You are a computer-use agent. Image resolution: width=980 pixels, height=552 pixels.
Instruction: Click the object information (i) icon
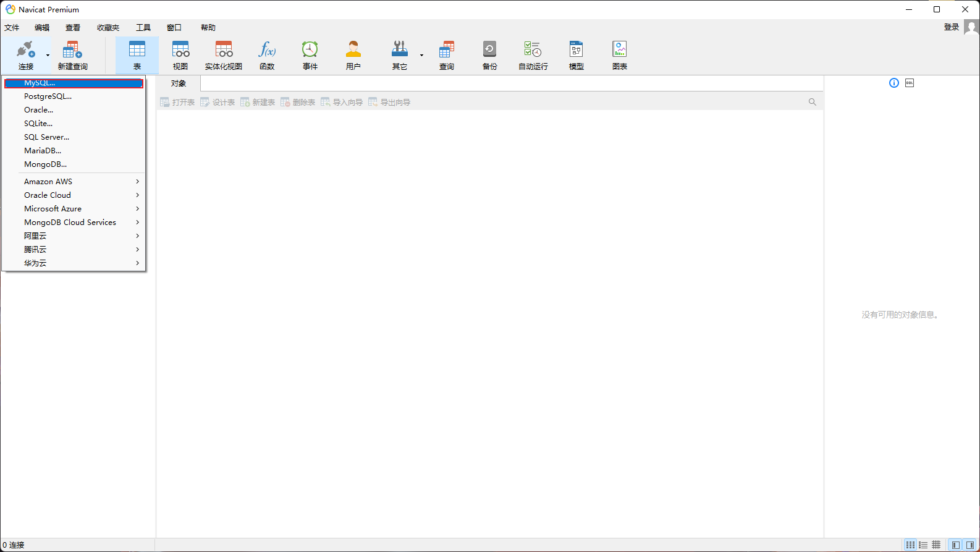tap(894, 83)
